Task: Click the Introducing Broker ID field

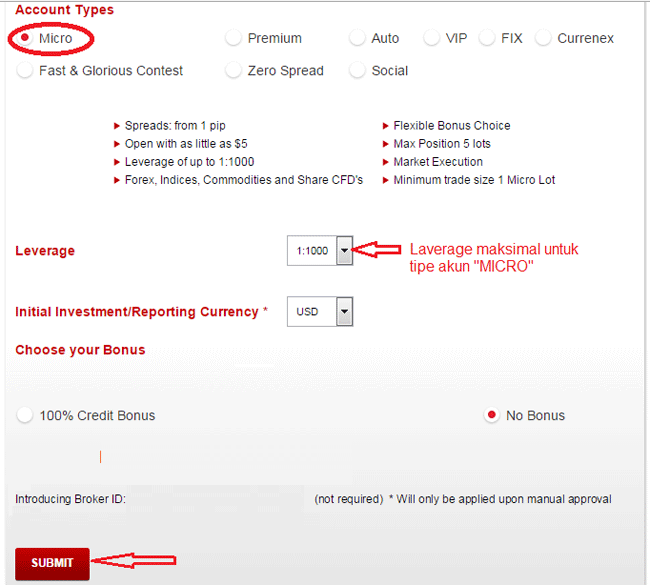Action: coord(216,499)
